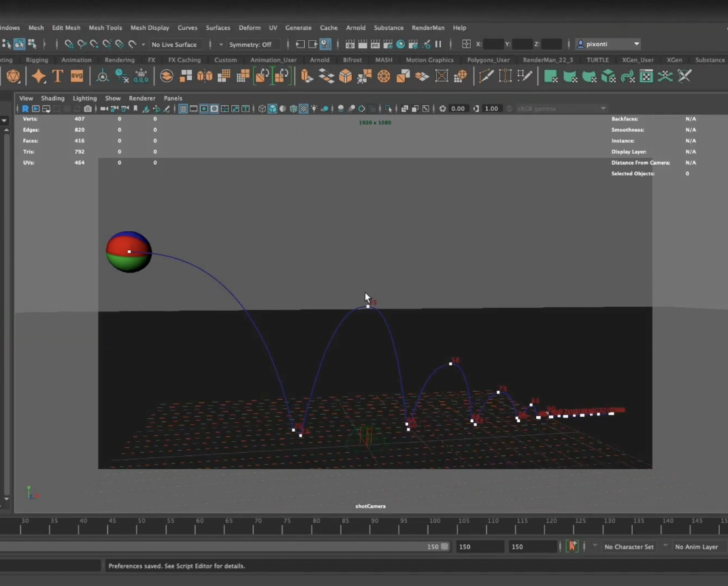Open the No Live Surface dropdown

click(173, 44)
